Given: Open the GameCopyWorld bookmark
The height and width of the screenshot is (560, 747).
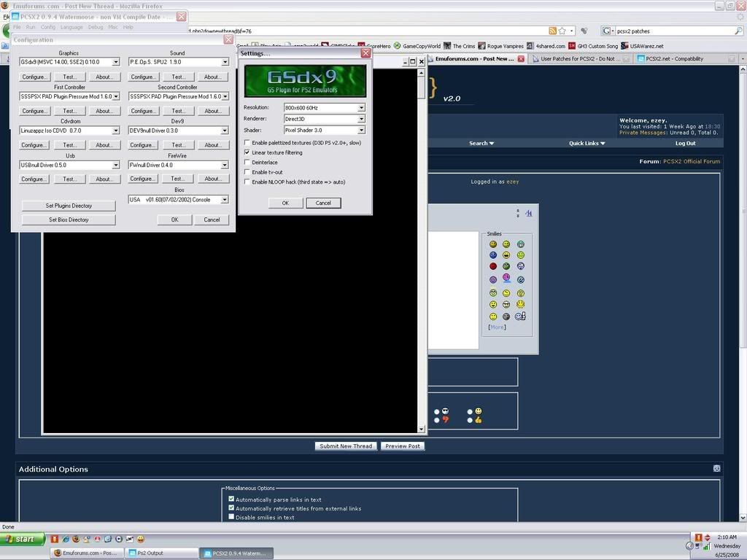Looking at the screenshot, I should click(417, 46).
